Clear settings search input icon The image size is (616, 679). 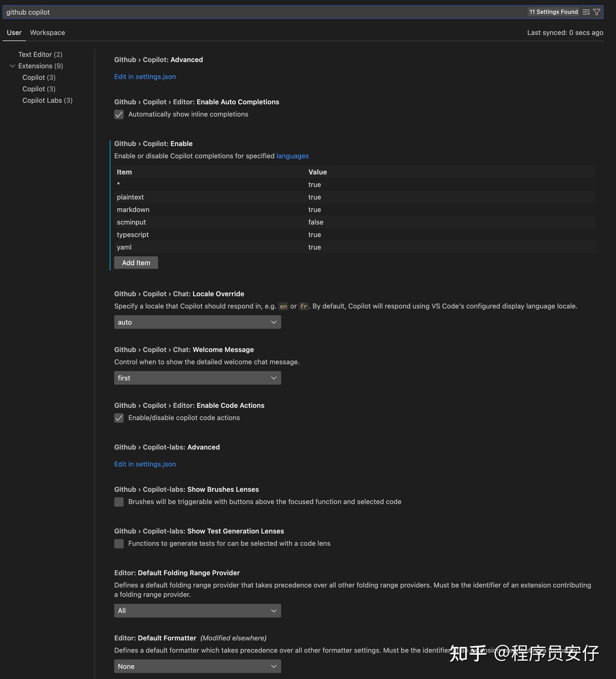[x=586, y=12]
